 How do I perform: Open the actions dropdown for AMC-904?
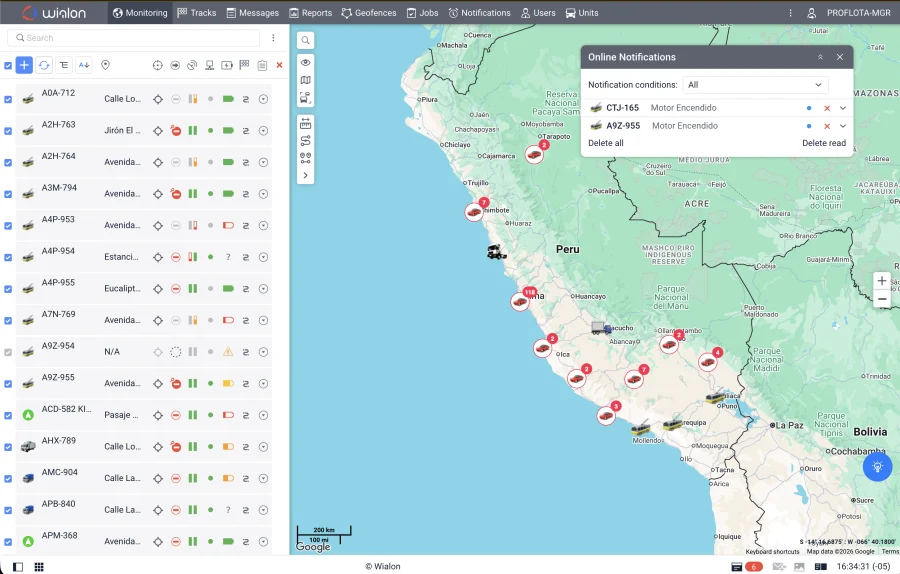(x=263, y=478)
